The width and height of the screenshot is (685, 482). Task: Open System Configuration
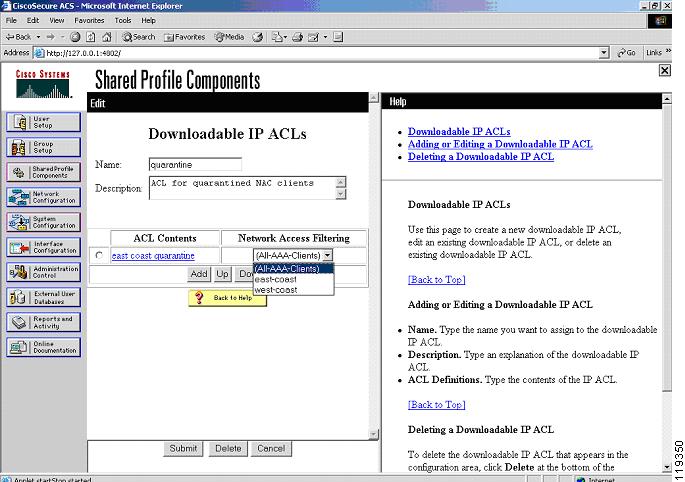44,222
